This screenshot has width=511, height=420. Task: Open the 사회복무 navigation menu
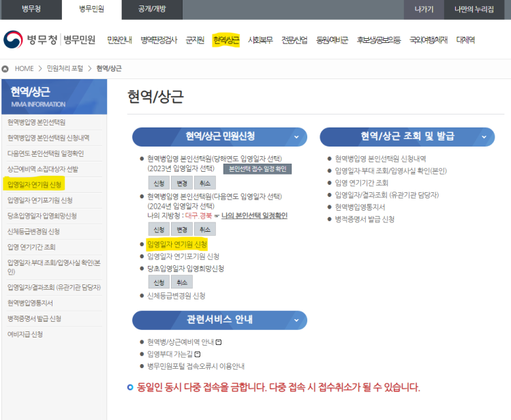pos(260,40)
